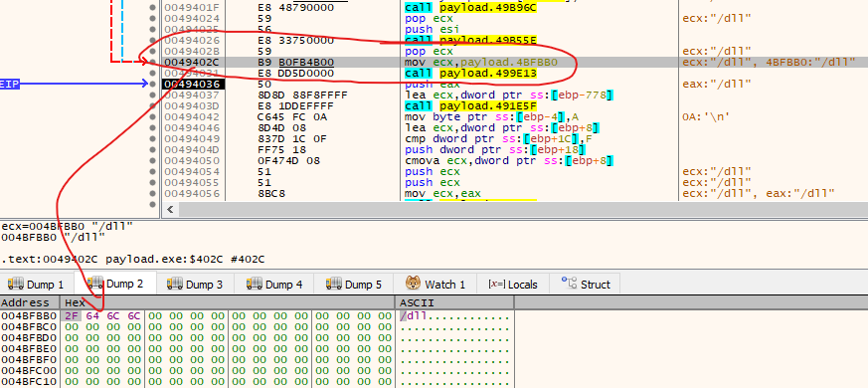Select cmova ecx,dword ptr ss:[ebp+8] instruction
This screenshot has height=388, width=868.
pos(509,161)
